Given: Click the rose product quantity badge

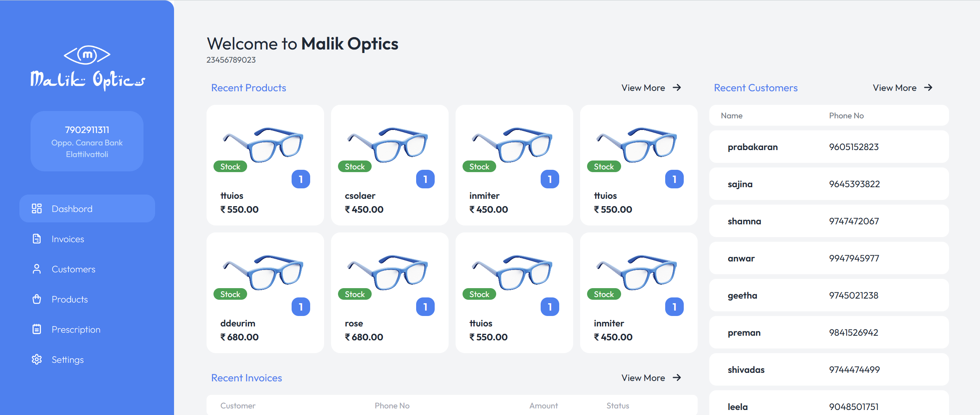Looking at the screenshot, I should click(x=425, y=307).
